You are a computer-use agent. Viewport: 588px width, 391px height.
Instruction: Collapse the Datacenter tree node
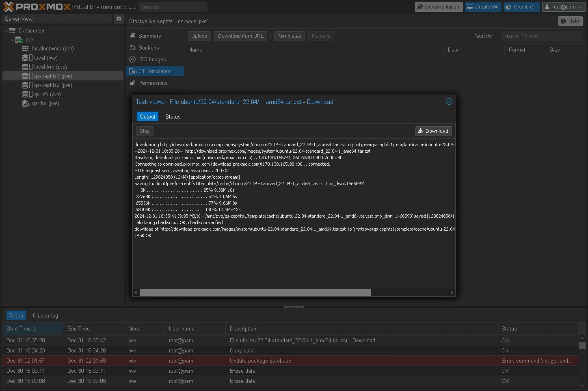[x=6, y=31]
